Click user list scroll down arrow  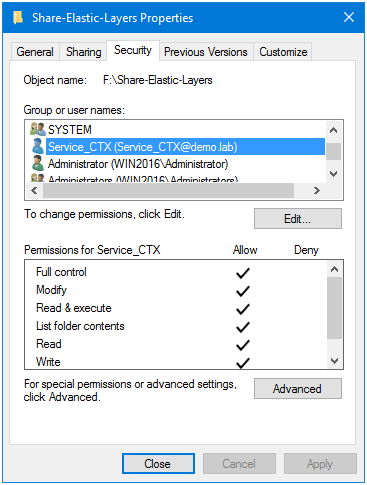(334, 173)
